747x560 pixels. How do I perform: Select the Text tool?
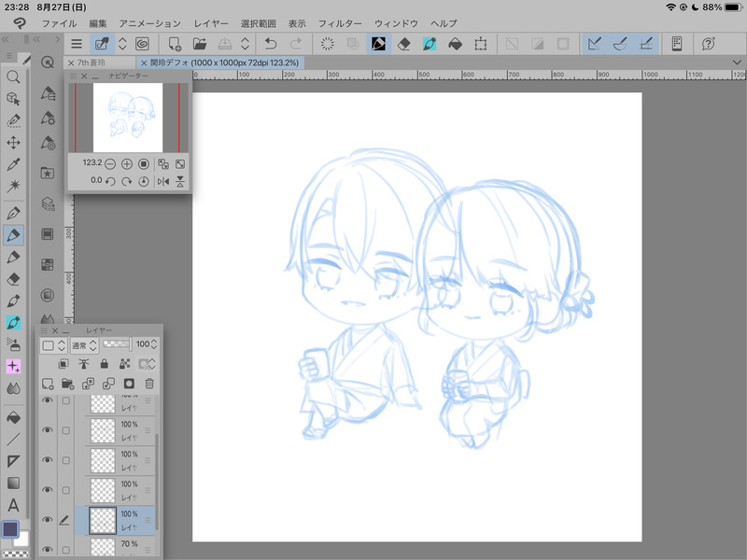[13, 505]
